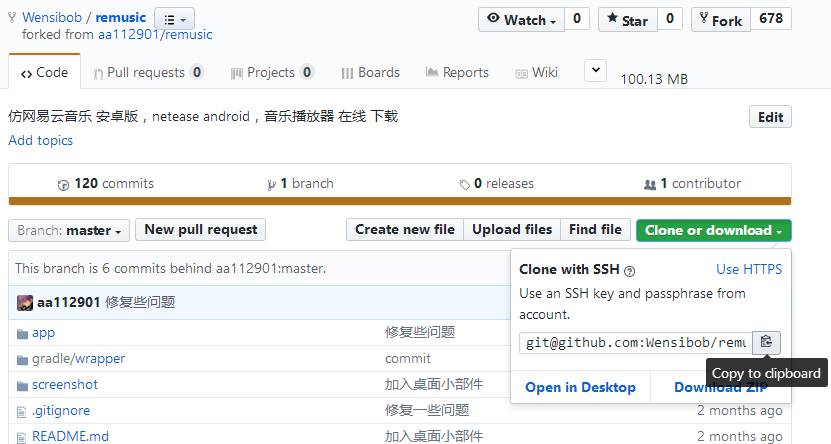This screenshot has height=444, width=831.
Task: Open commit message in screenshot row
Action: pos(434,385)
